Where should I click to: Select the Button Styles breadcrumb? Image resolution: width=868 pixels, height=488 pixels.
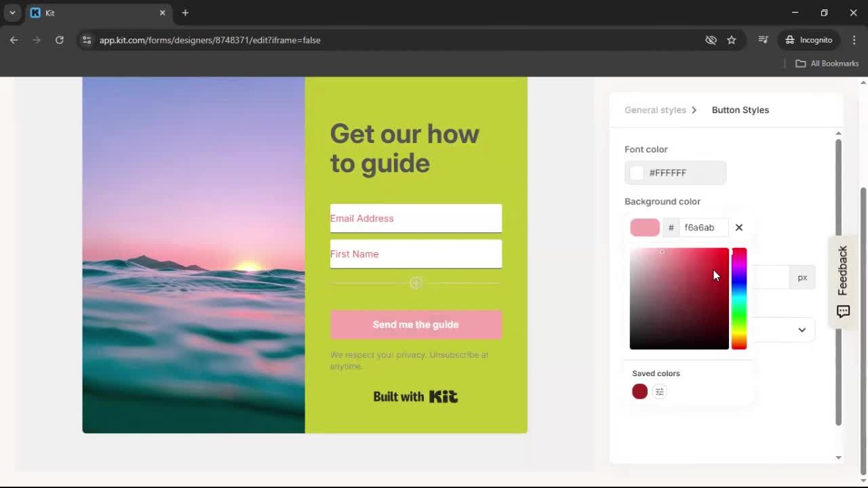[x=740, y=110]
